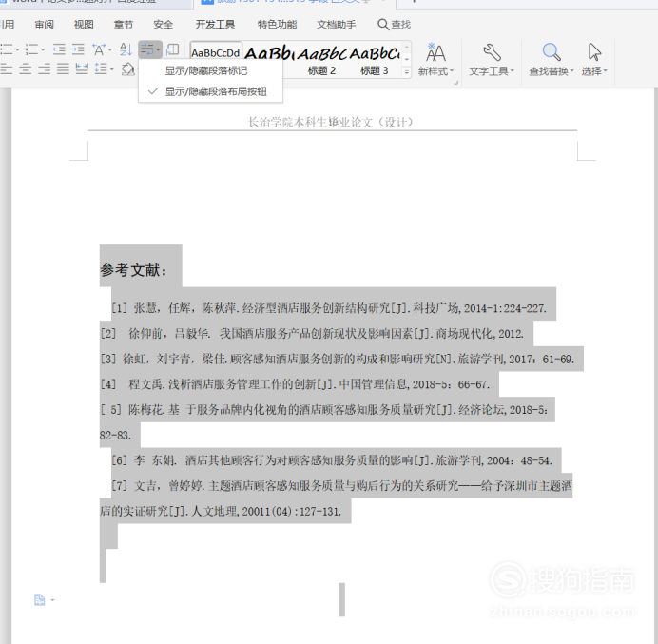
Task: Expand the 查找替换 dropdown arrow
Action: pos(572,71)
